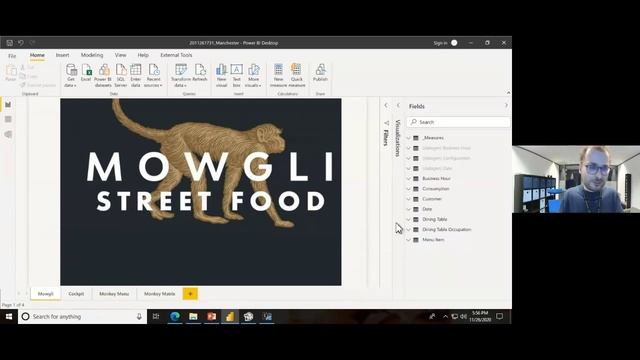Open PowerPoint from taskbar

(212, 316)
